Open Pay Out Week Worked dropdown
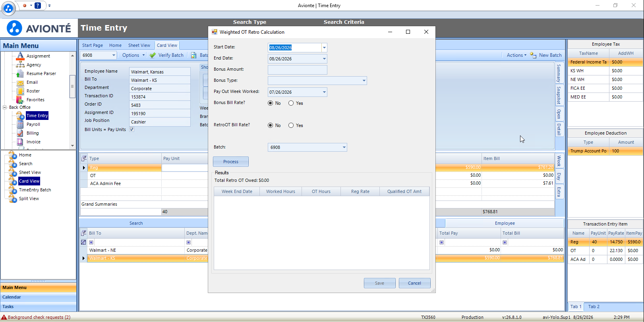Viewport: 644px width, 322px height. pos(324,92)
